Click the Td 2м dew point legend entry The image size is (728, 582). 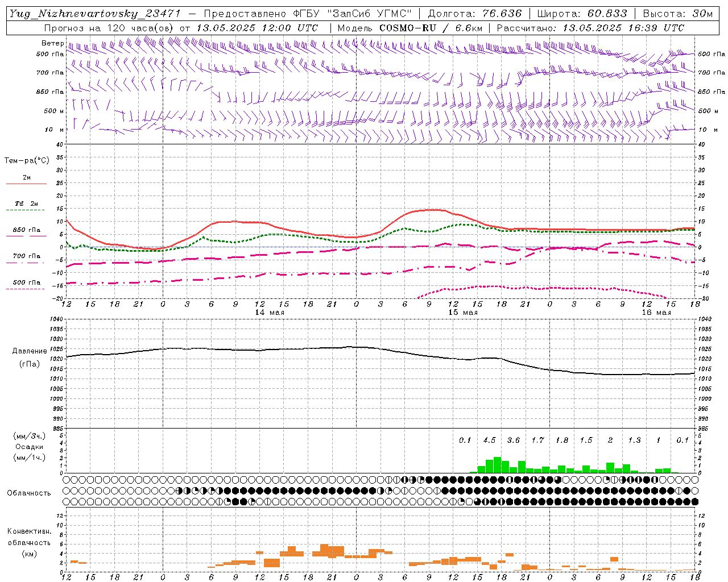point(27,203)
